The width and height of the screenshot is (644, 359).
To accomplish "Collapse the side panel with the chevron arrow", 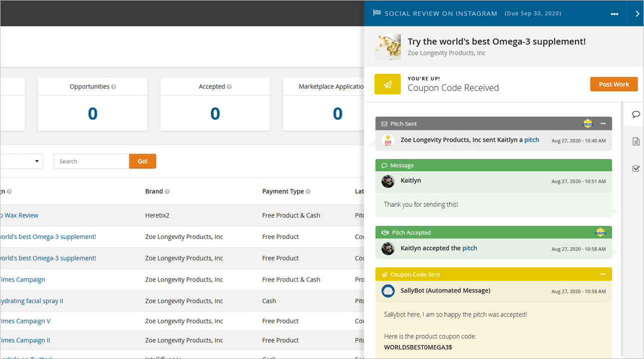I will 637,13.
